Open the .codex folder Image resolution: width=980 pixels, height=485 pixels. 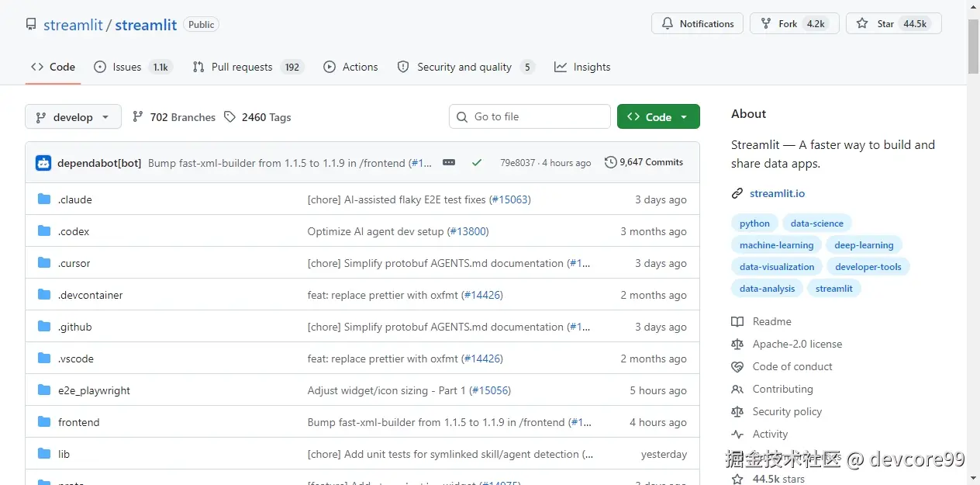pos(74,231)
